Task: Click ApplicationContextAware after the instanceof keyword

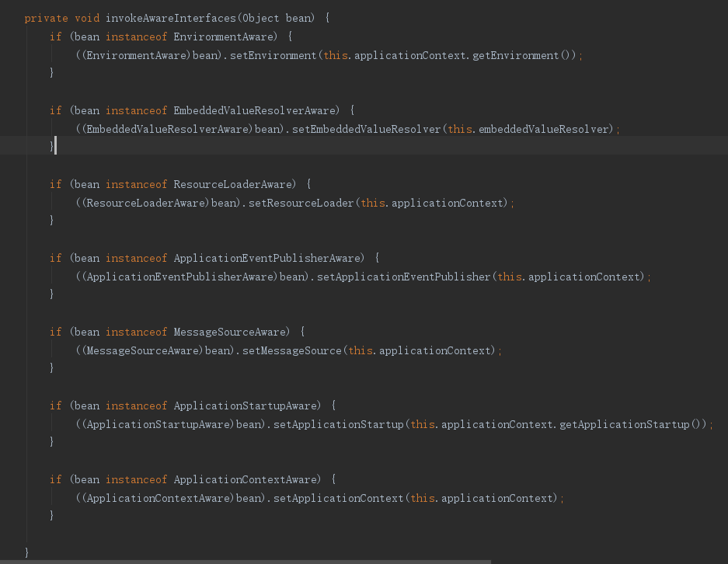Action: point(246,479)
